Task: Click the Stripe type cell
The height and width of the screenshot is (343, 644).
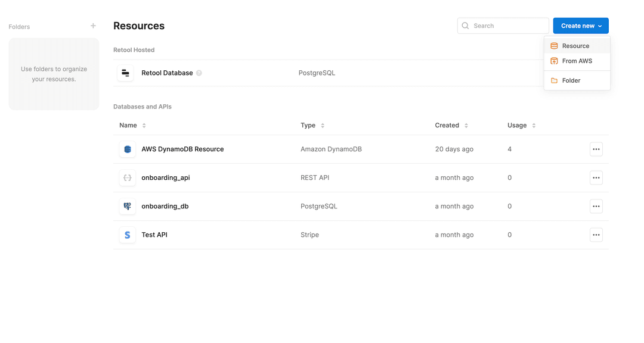Action: [x=309, y=235]
